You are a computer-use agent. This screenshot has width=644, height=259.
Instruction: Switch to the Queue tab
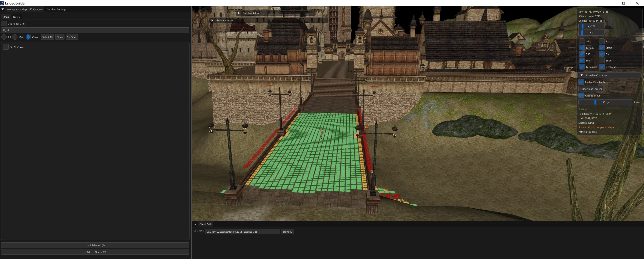point(17,17)
